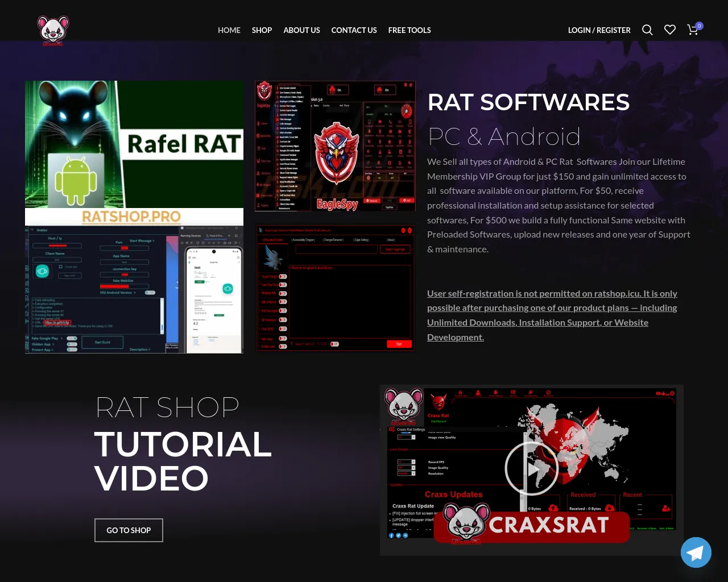The image size is (728, 582).
Task: Open the search icon in header
Action: (647, 30)
